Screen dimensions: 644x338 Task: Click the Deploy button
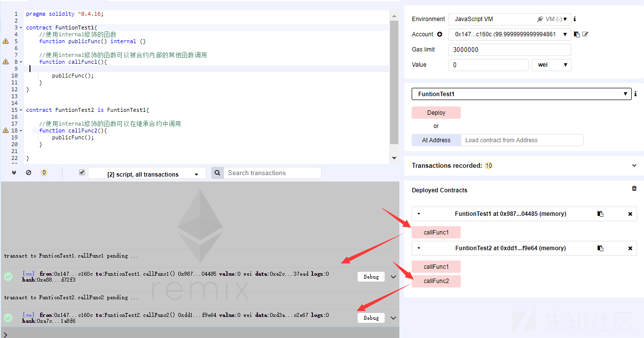click(436, 113)
